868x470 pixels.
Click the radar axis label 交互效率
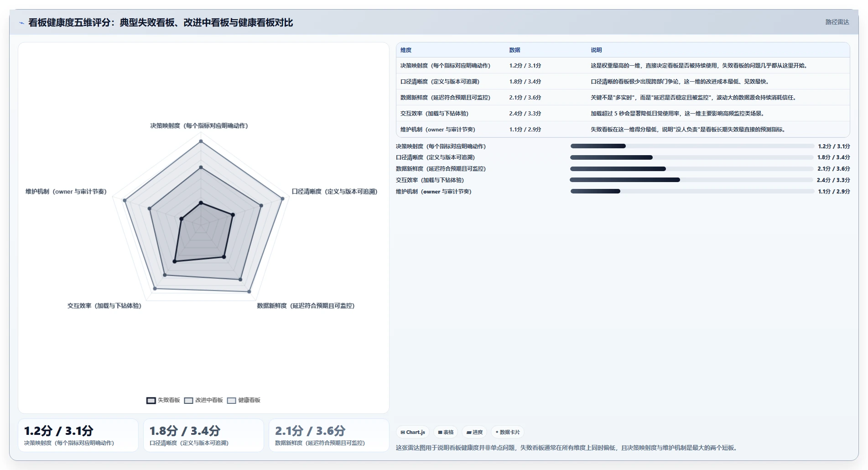tap(104, 306)
